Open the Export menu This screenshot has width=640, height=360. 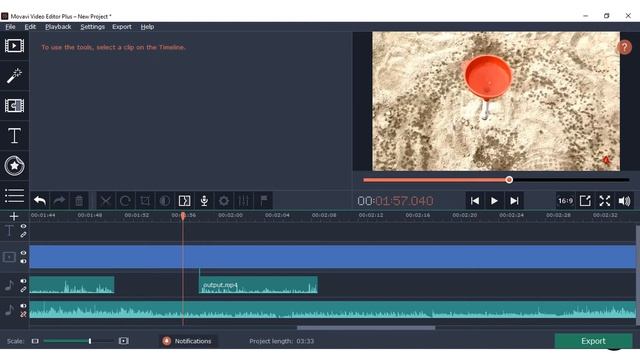122,27
